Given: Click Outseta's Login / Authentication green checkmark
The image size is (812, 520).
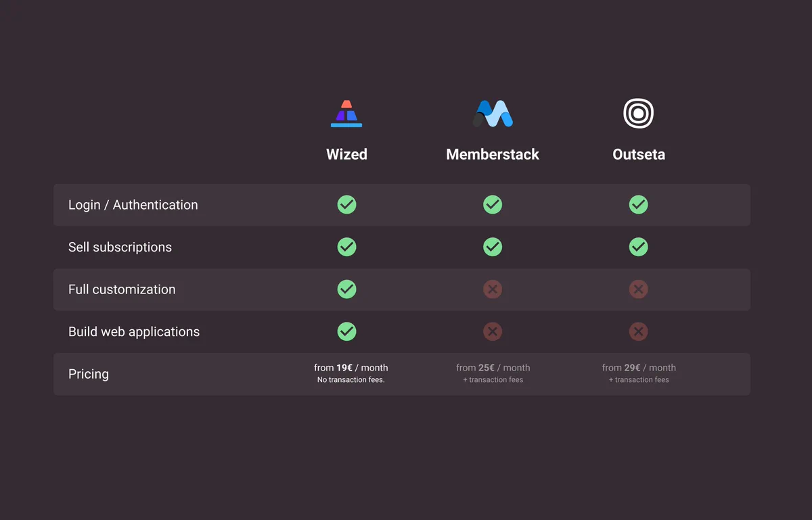Looking at the screenshot, I should pyautogui.click(x=638, y=204).
